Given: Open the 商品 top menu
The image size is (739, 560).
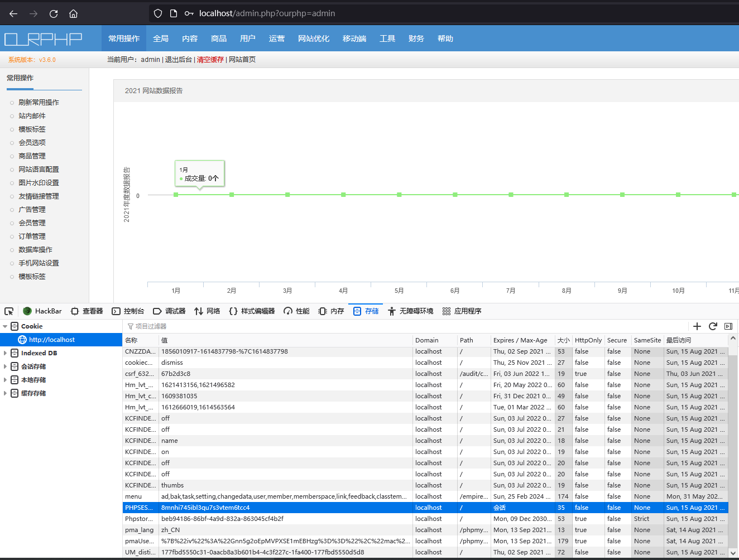Looking at the screenshot, I should (219, 38).
